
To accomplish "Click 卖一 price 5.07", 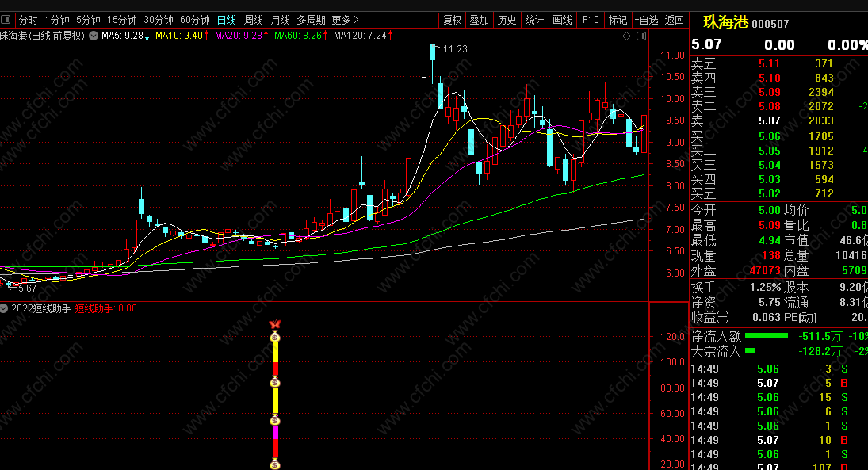I will click(x=770, y=120).
